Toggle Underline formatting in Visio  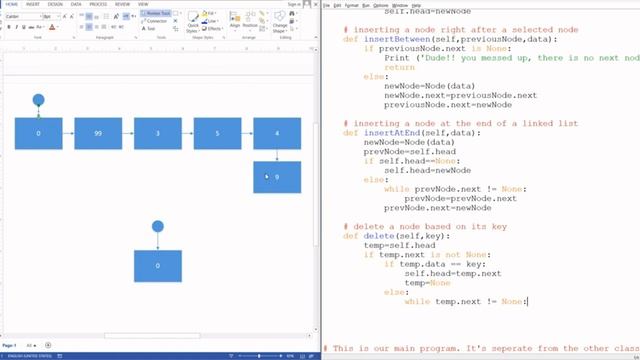(24, 27)
